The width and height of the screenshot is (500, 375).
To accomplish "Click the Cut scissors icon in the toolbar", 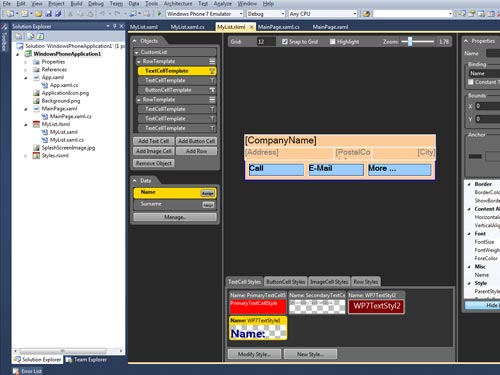I will coord(70,14).
